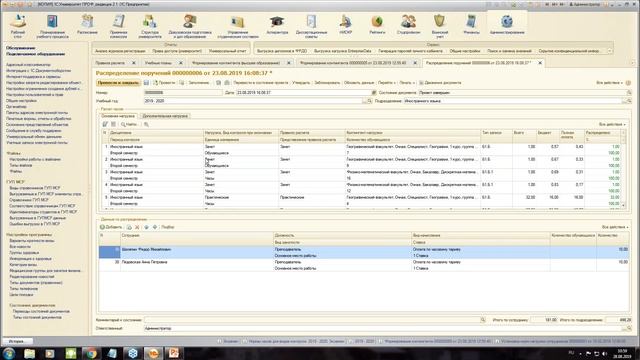Click the red delete row icon
This screenshot has width=640, height=360.
[137, 227]
